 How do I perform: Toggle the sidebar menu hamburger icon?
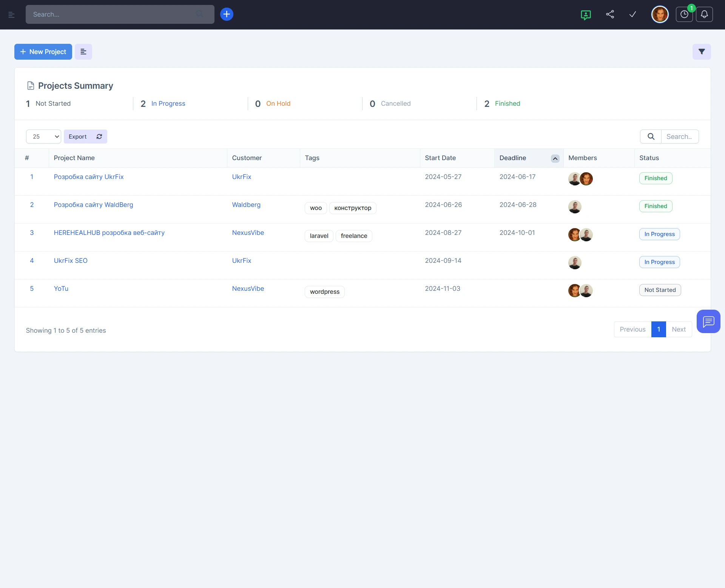(x=11, y=15)
